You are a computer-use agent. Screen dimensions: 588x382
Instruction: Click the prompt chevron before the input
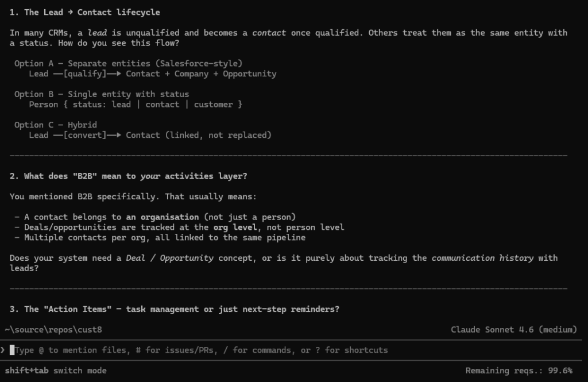(3, 350)
